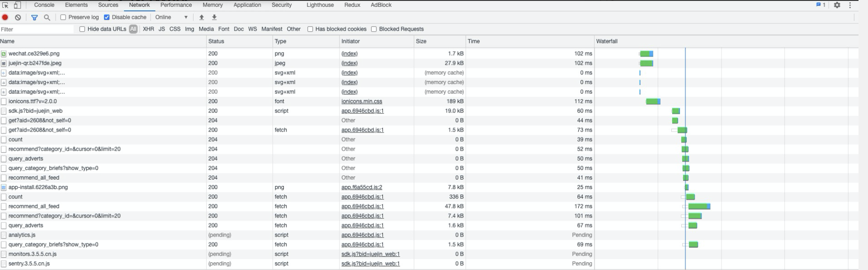Screen dimensions: 868x270
Task: Open app.6946cbd.js:1 initiator for analytics.js
Action: [x=363, y=235]
